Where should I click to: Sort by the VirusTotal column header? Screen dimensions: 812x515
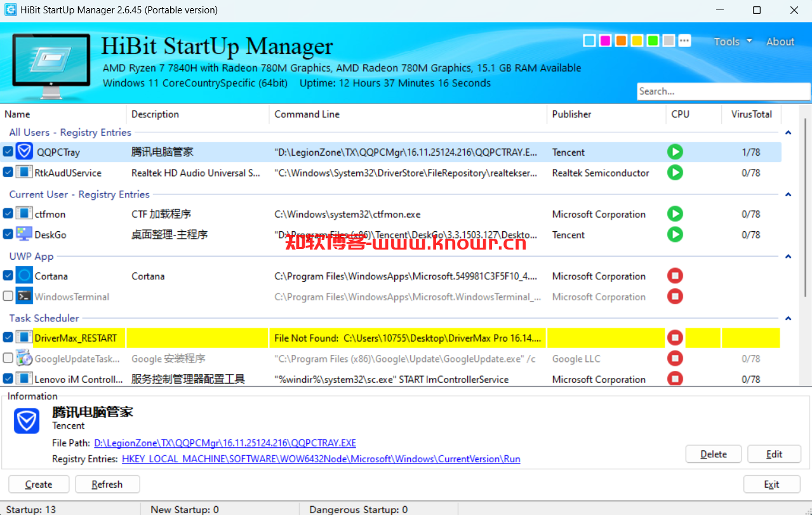click(x=752, y=114)
